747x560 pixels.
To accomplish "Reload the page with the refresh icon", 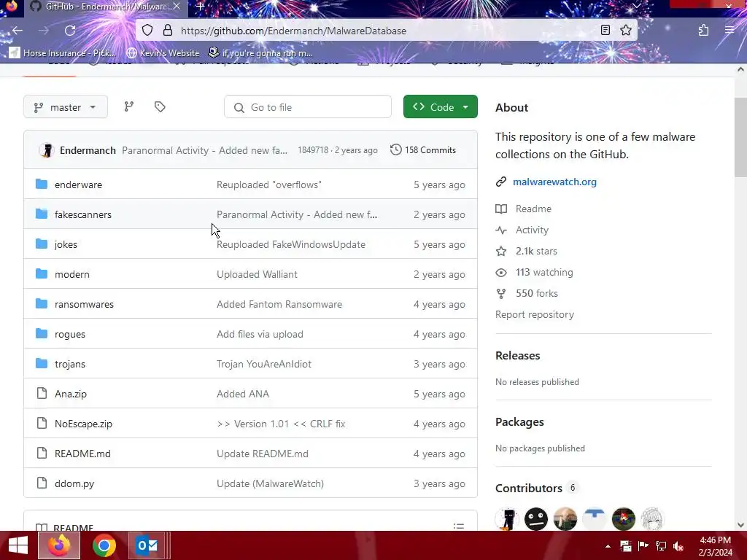I will pyautogui.click(x=70, y=31).
